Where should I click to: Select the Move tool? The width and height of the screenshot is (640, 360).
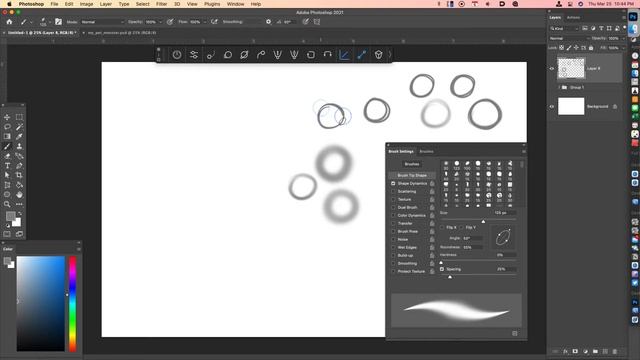pyautogui.click(x=7, y=117)
